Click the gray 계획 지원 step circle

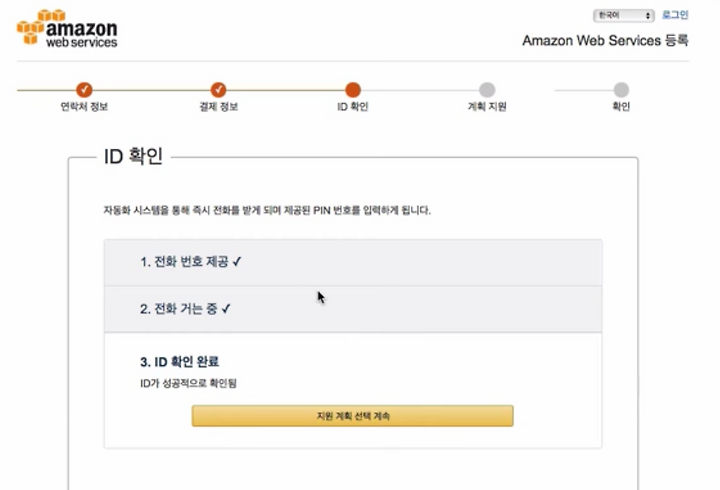(487, 90)
